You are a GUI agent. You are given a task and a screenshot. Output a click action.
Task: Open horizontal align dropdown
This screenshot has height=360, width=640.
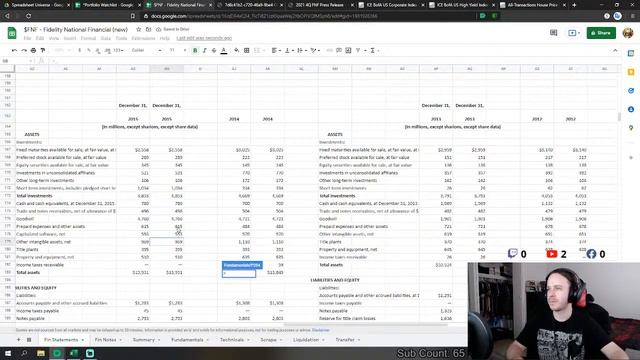[x=276, y=50]
